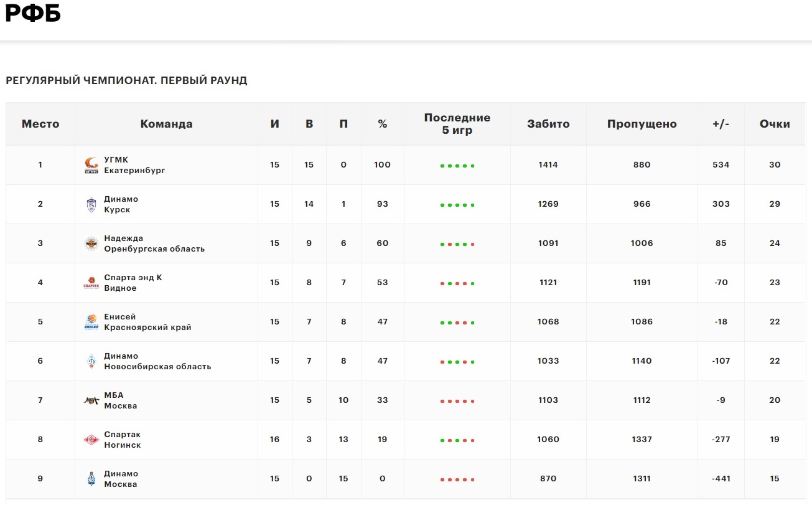Click the МБА Москва team logo
Image resolution: width=812 pixels, height=505 pixels.
[91, 401]
